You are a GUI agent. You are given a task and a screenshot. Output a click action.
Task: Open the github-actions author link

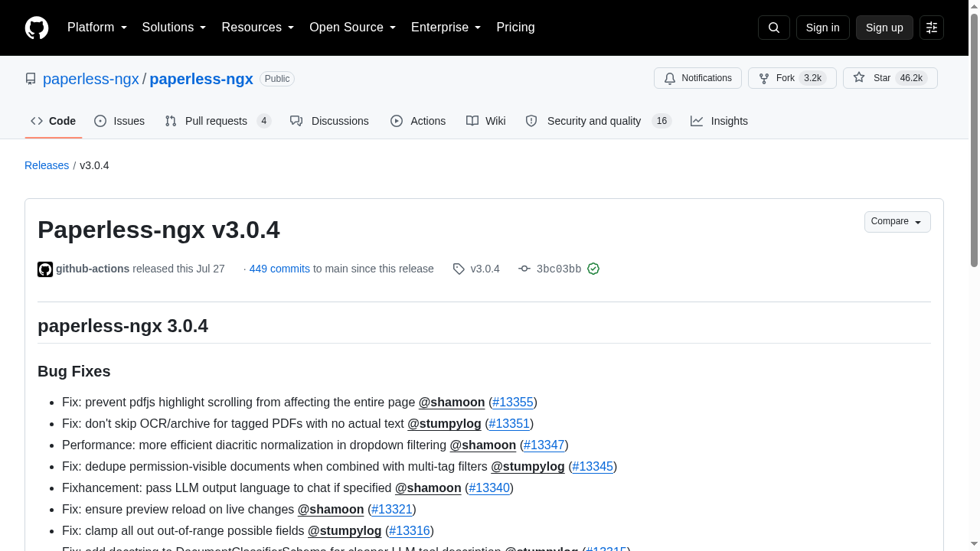93,269
